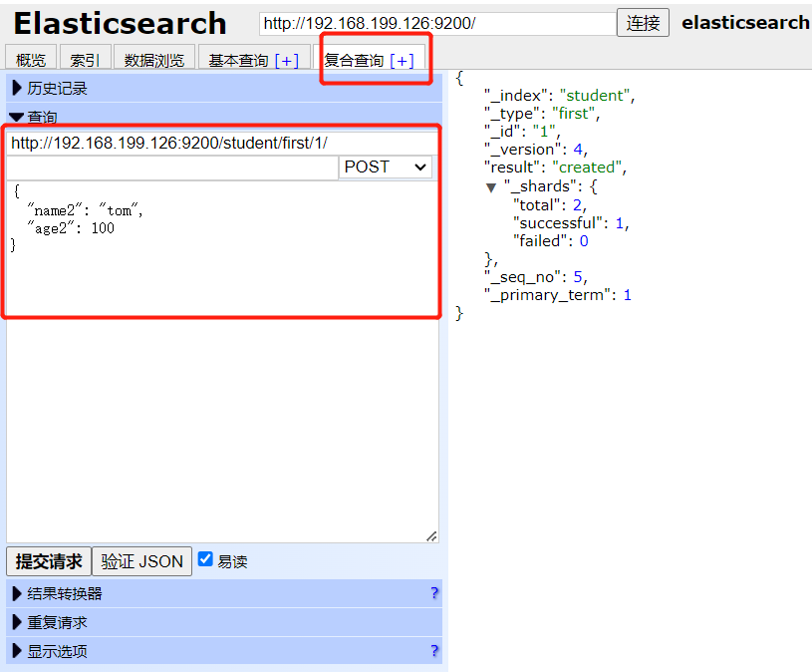The image size is (812, 672).
Task: Click the elasticsearch cluster name at top right
Action: coord(745,22)
